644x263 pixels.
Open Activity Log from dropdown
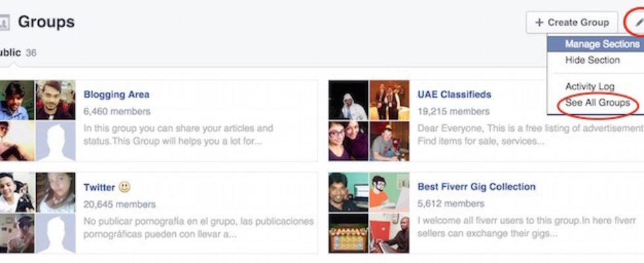[x=589, y=86]
